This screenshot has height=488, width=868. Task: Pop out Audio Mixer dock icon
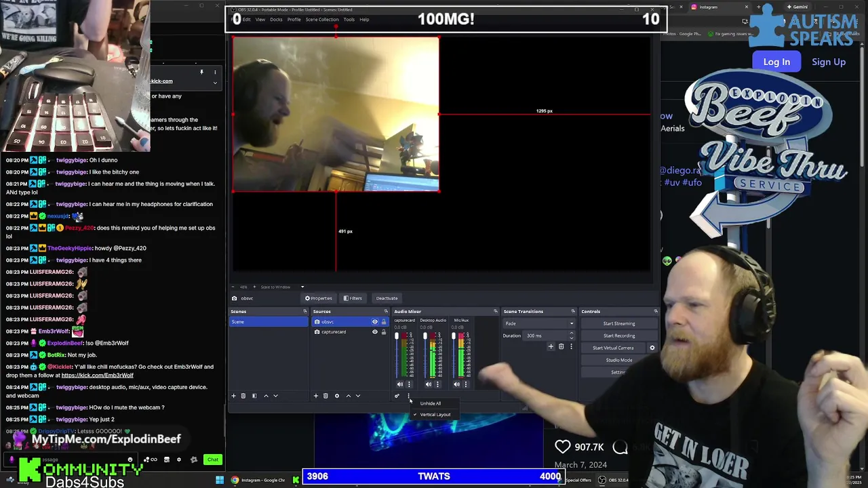tap(495, 311)
